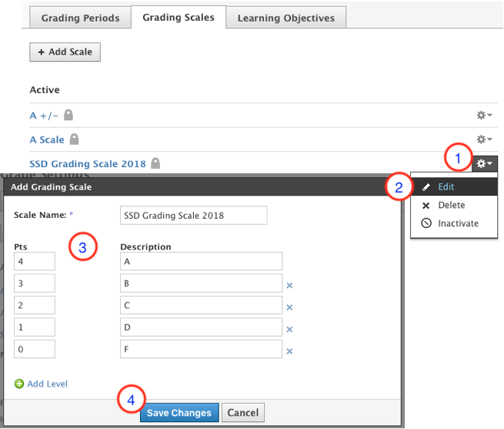The image size is (504, 429).
Task: Click the Save Changes button
Action: (x=179, y=413)
